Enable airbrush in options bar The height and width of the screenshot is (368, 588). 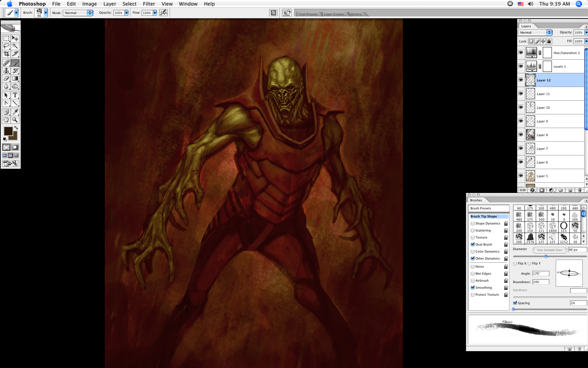(163, 13)
